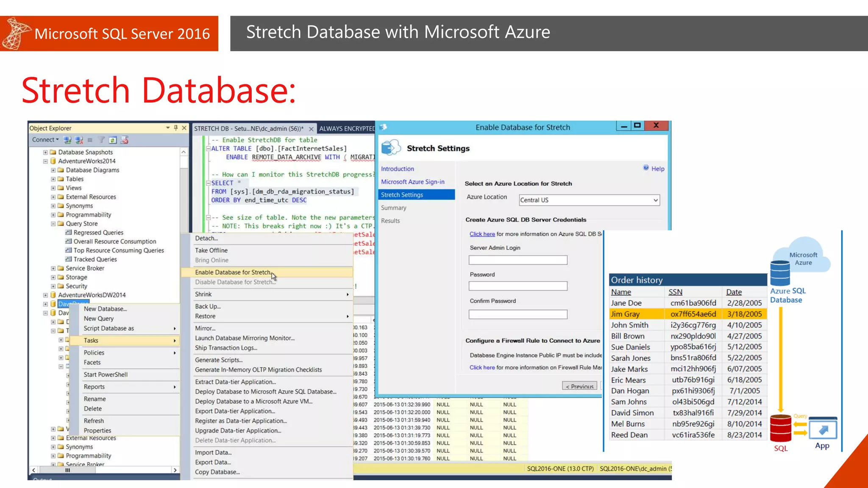Click the Activity Monitor icon in Object Explorer toolbar
Image resolution: width=868 pixels, height=488 pixels.
point(124,140)
